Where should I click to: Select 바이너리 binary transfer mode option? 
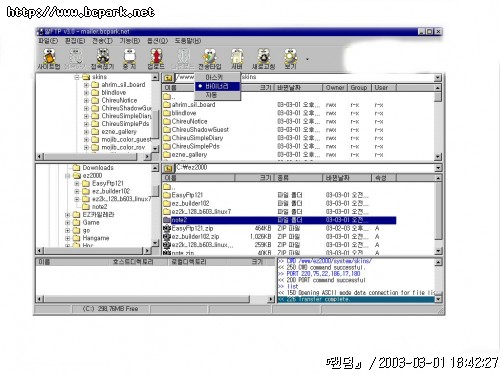(x=217, y=86)
